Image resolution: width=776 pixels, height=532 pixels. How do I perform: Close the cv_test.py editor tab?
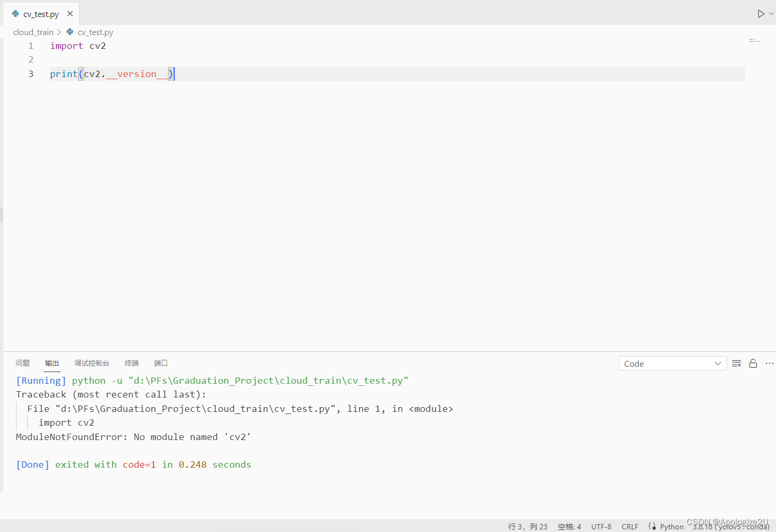pyautogui.click(x=70, y=14)
